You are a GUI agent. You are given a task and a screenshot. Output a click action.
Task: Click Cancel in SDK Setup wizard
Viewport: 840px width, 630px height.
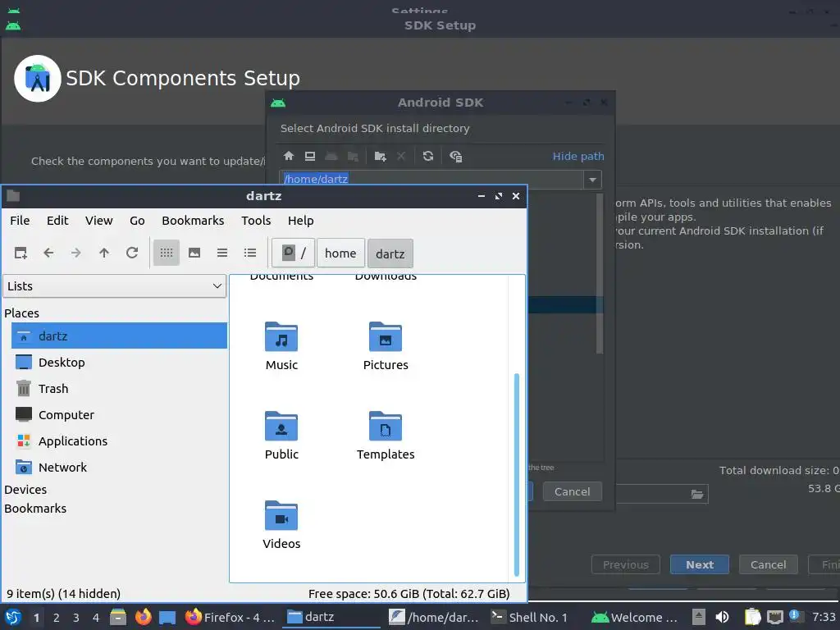[x=768, y=564]
